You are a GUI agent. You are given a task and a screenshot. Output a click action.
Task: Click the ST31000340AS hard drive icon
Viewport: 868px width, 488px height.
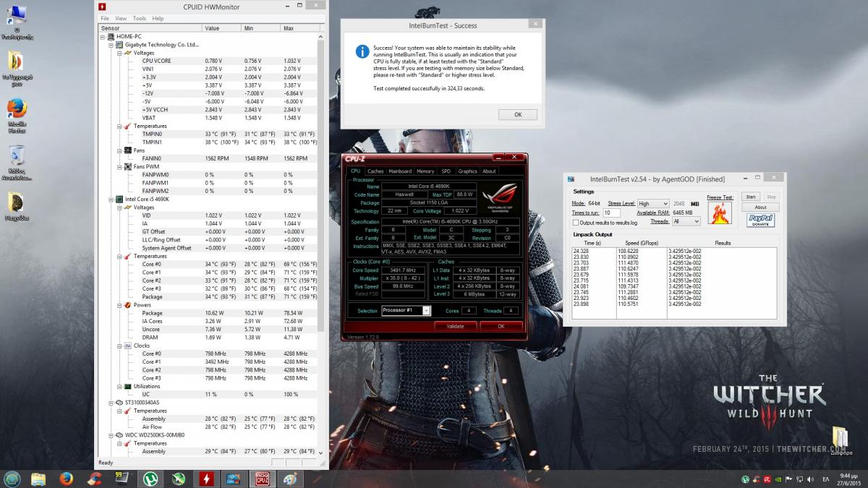(119, 403)
